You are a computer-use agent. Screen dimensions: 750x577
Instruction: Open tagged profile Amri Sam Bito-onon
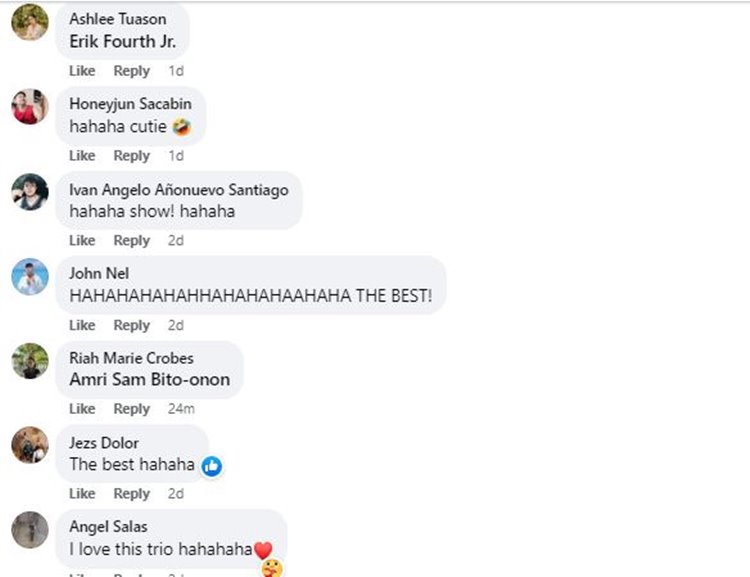tap(149, 380)
